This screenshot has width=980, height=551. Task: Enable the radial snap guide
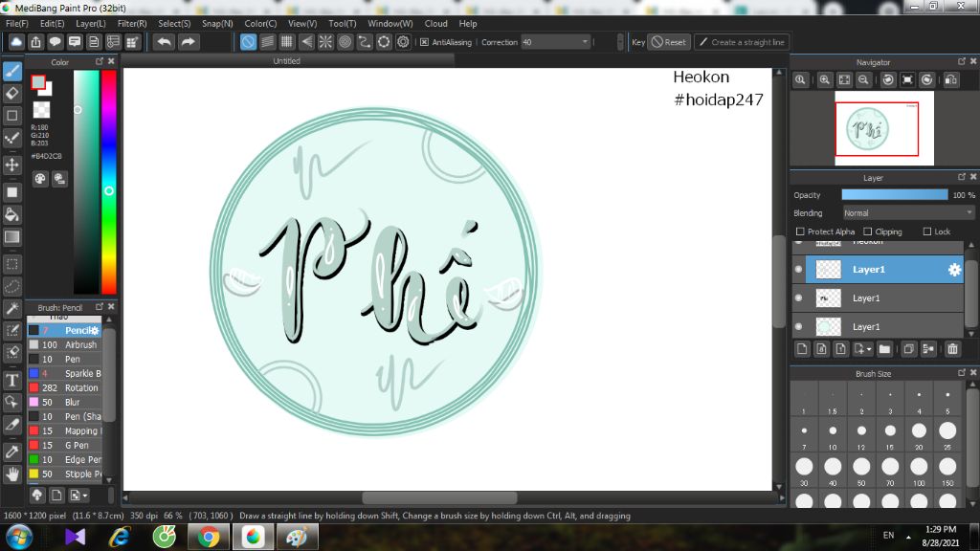click(325, 42)
